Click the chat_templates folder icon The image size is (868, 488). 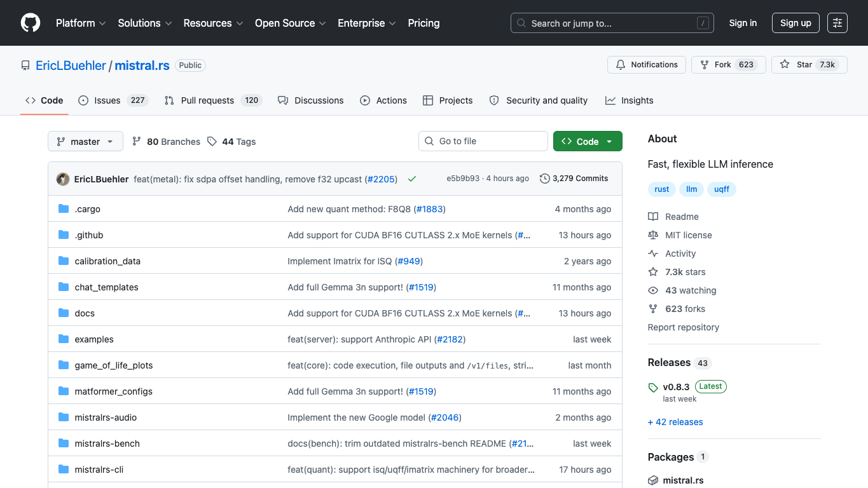click(64, 287)
